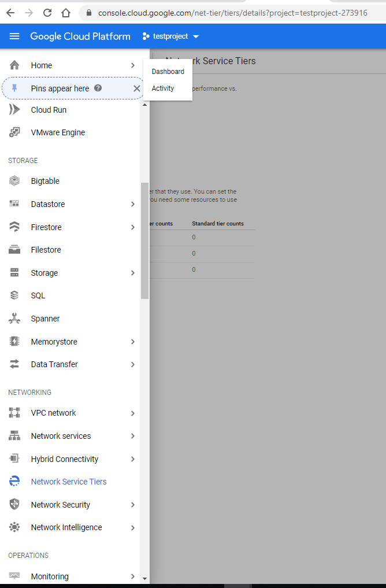Expand the VPC network submenu chevron
The image size is (386, 588).
point(133,413)
